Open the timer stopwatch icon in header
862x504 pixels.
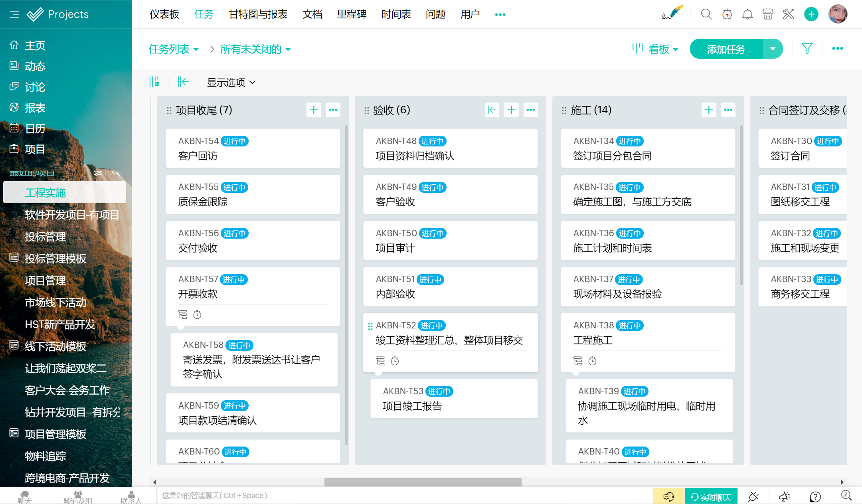[727, 14]
